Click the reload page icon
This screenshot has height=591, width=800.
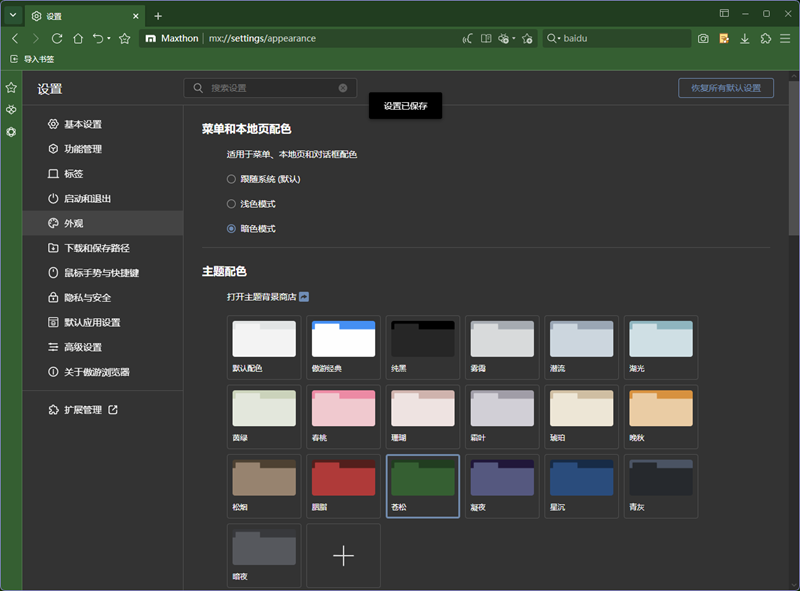(57, 38)
